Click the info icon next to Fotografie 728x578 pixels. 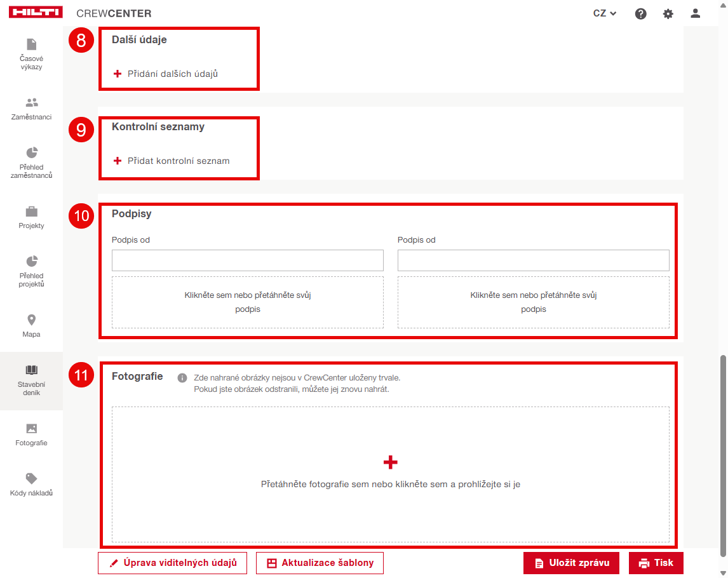[x=182, y=377]
